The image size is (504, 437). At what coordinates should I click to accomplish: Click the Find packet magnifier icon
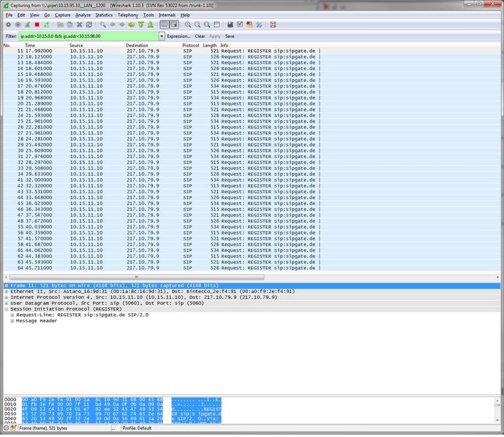pyautogui.click(x=103, y=25)
